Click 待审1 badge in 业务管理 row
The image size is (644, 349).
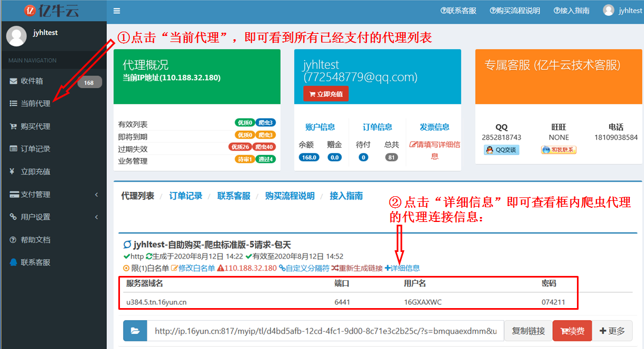(x=244, y=159)
